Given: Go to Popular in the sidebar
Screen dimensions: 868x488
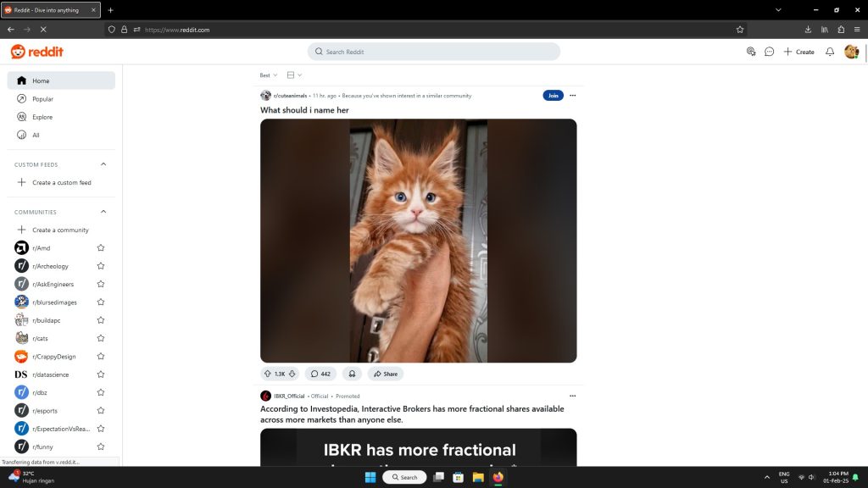Looking at the screenshot, I should (42, 99).
